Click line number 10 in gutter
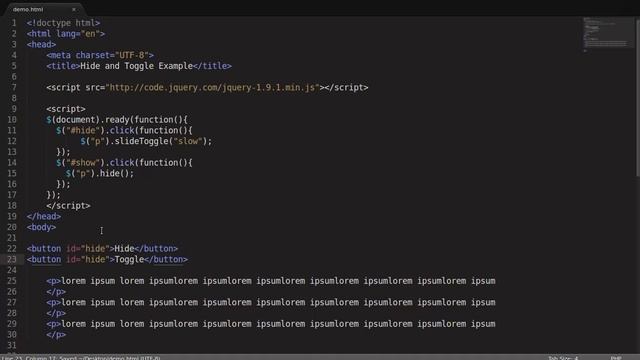 (12, 120)
